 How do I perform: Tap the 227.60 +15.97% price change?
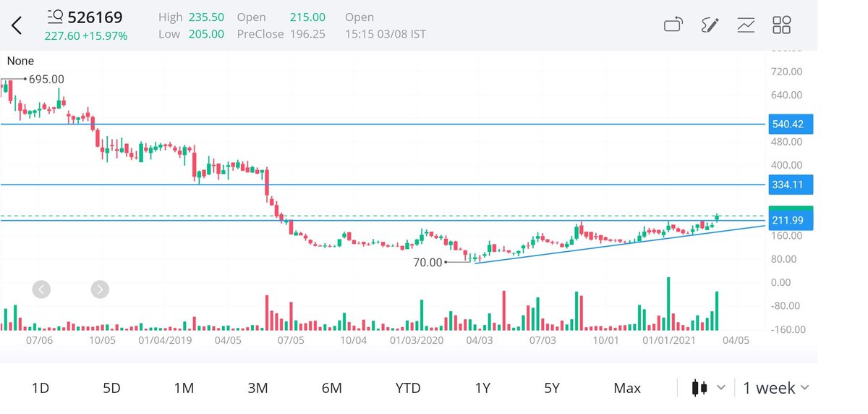[85, 36]
